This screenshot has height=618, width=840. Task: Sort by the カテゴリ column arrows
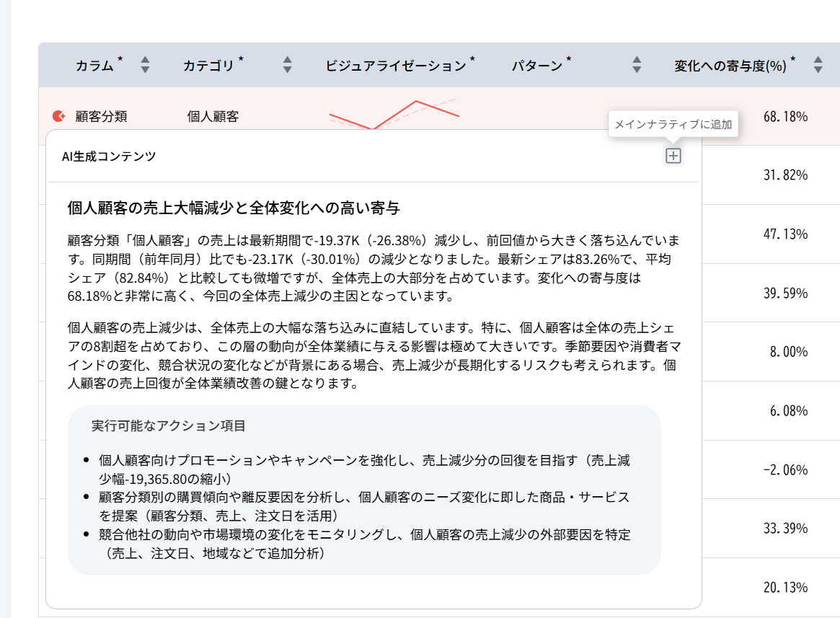click(x=288, y=65)
